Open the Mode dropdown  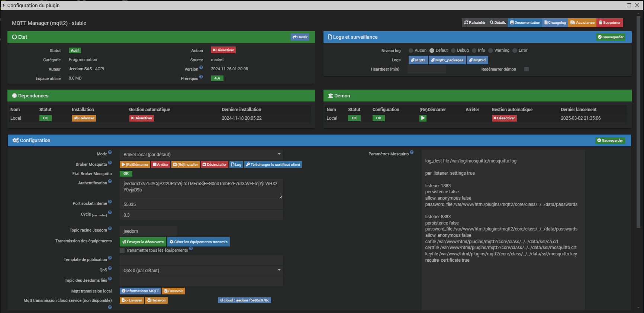(201, 155)
